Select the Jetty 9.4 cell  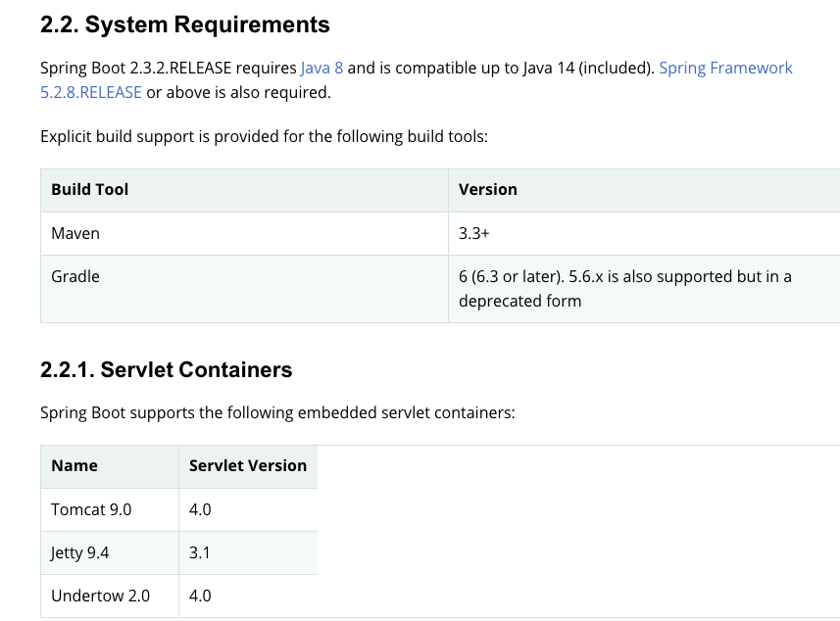pos(80,552)
